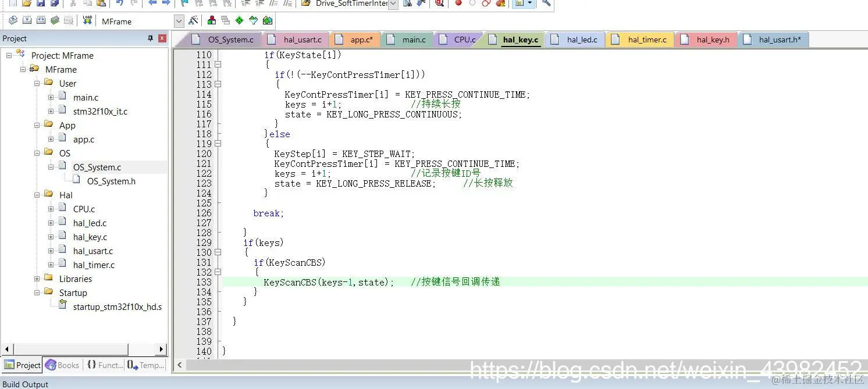
Task: Click the Build Output panel title
Action: 26,384
